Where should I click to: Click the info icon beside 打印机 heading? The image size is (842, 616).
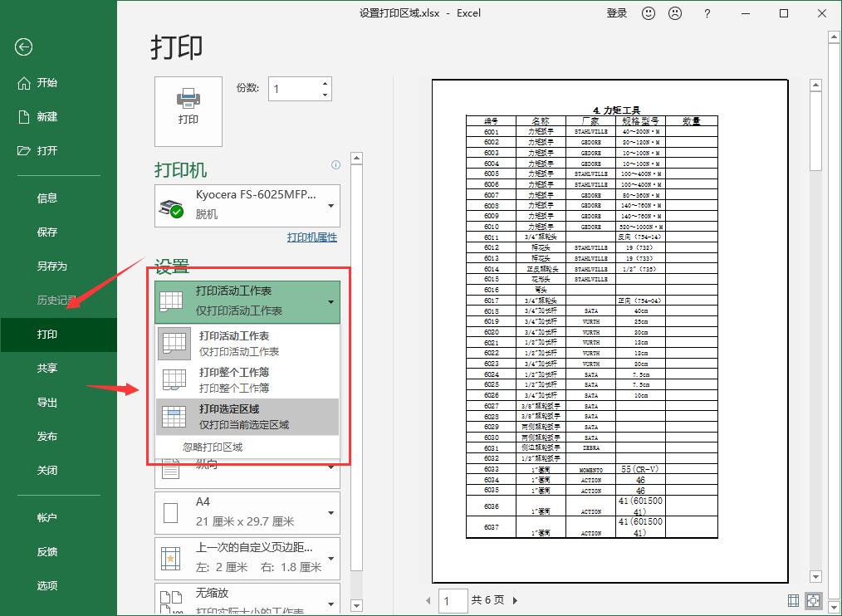tap(335, 165)
